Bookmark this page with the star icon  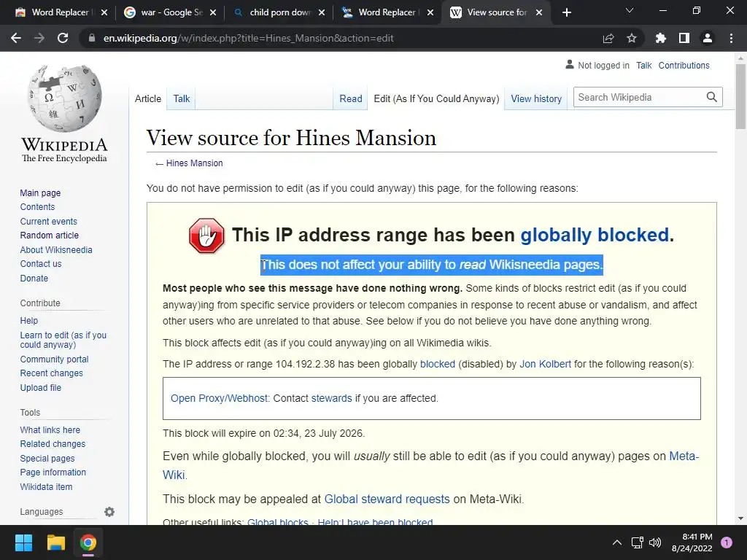(632, 38)
